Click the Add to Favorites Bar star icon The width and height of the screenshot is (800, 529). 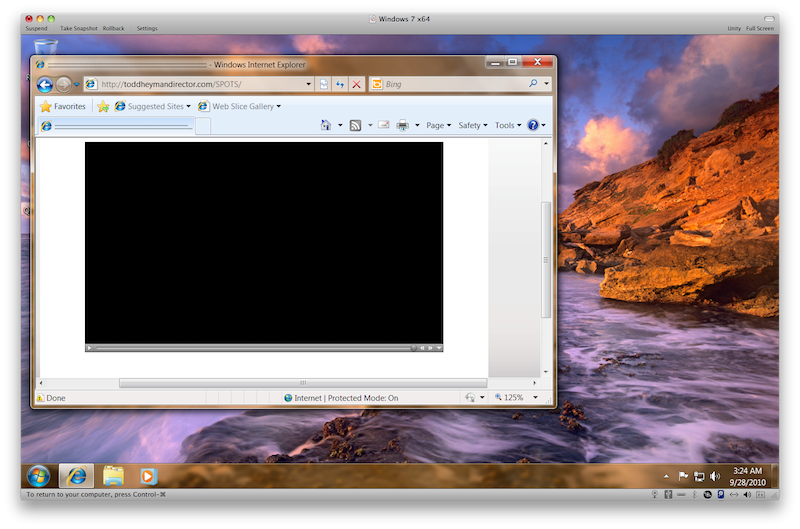pos(103,106)
